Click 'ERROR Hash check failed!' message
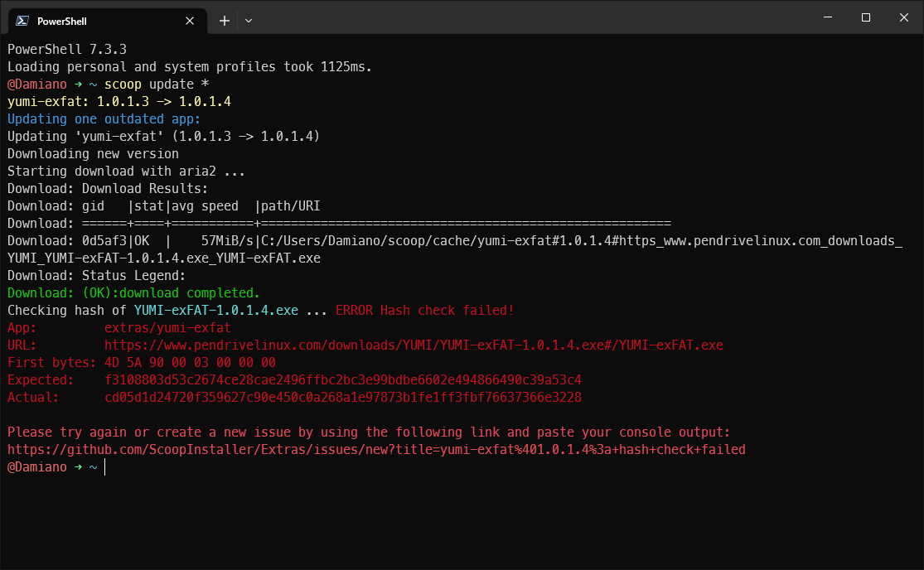Viewport: 924px width, 570px height. point(425,311)
